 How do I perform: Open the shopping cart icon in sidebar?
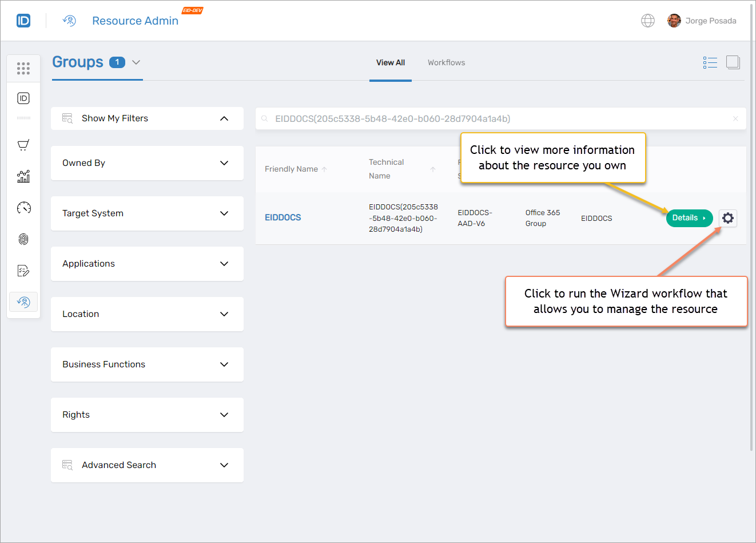pyautogui.click(x=23, y=145)
